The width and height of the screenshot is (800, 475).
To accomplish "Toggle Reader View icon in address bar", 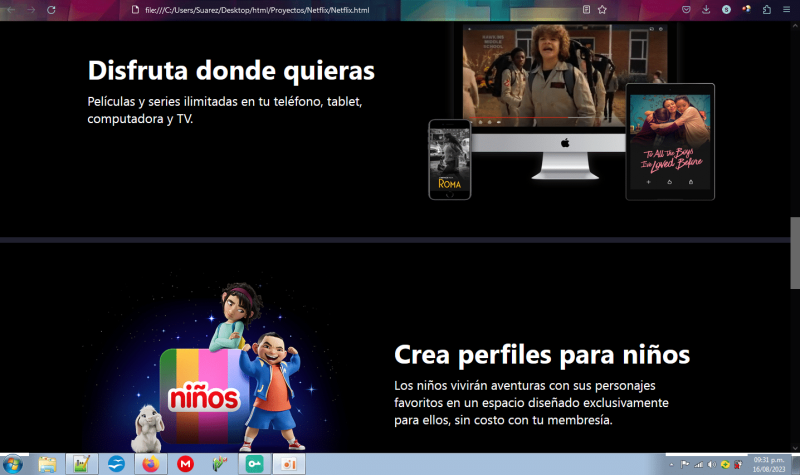I will (586, 9).
